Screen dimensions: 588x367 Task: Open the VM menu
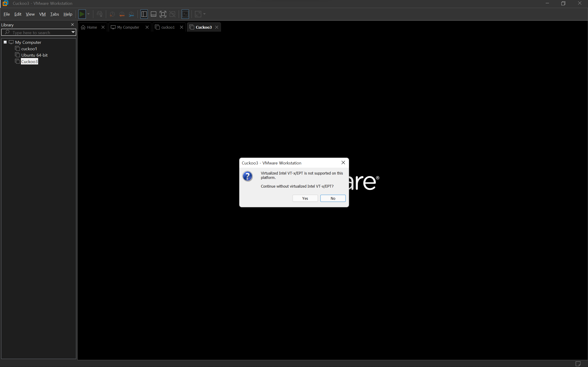tap(42, 14)
